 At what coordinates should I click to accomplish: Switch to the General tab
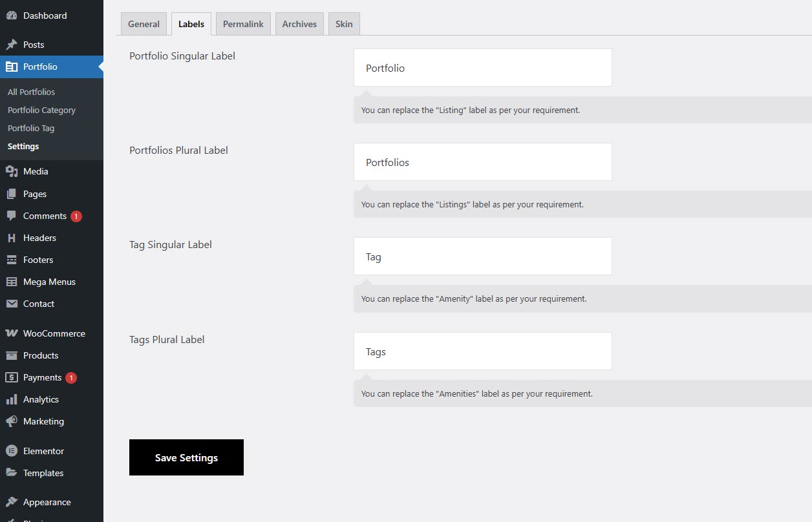coord(144,24)
